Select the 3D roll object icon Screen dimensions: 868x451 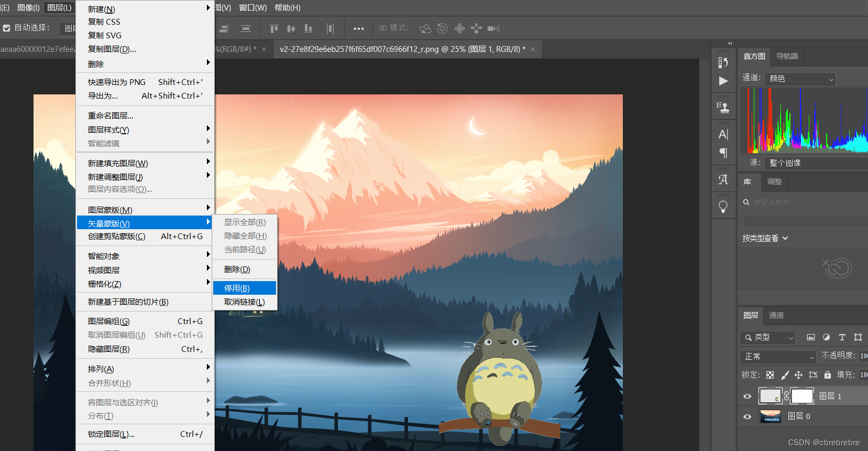(442, 28)
